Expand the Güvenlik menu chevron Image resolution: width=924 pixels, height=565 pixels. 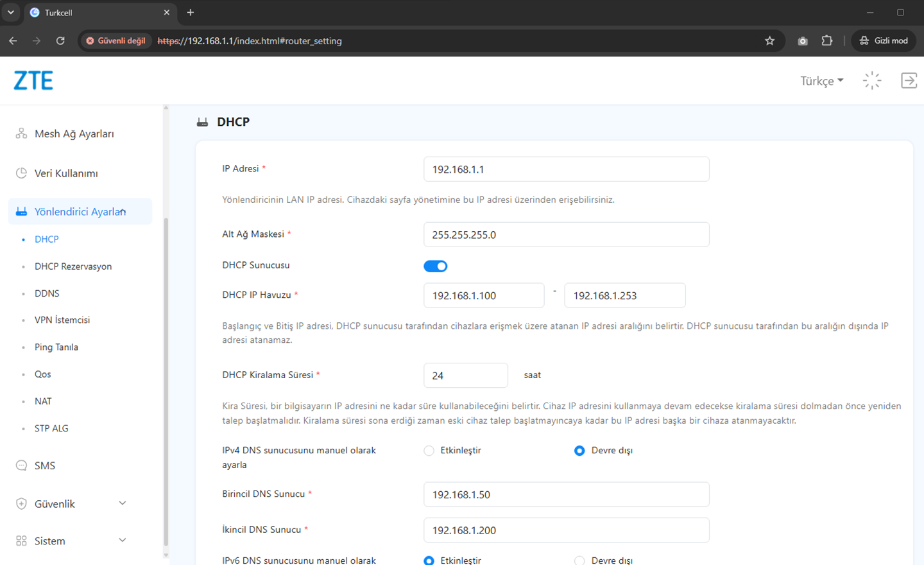123,503
